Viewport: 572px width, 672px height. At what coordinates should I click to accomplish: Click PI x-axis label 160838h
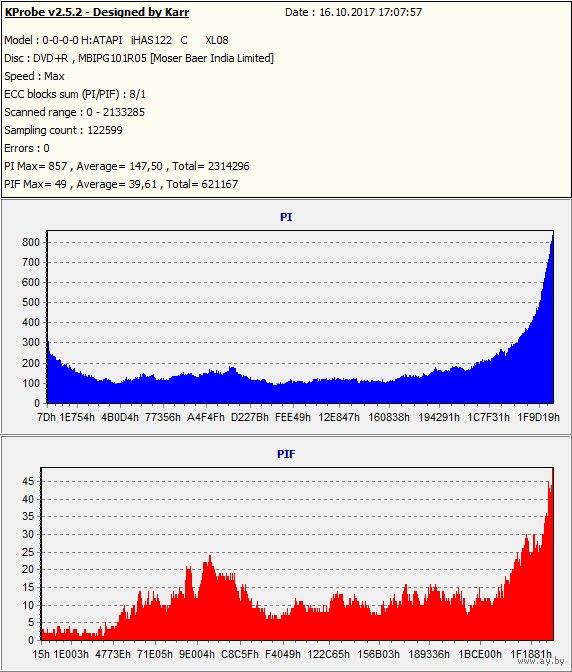click(389, 417)
